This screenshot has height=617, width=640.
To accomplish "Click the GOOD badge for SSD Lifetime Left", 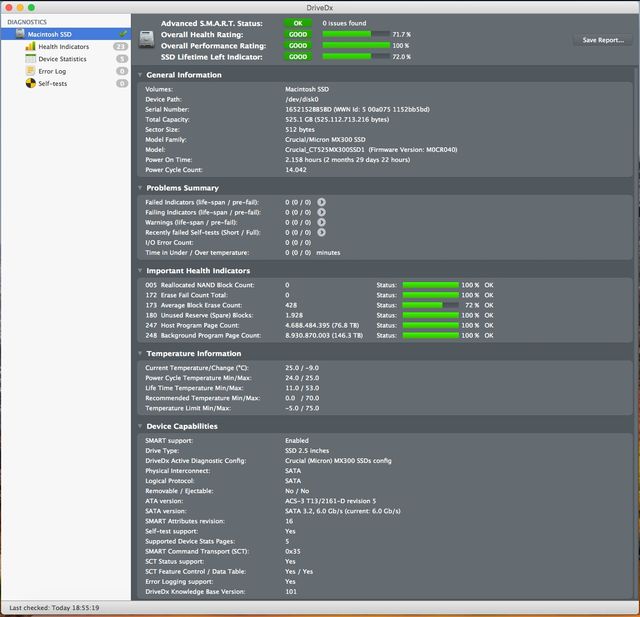I will 298,57.
